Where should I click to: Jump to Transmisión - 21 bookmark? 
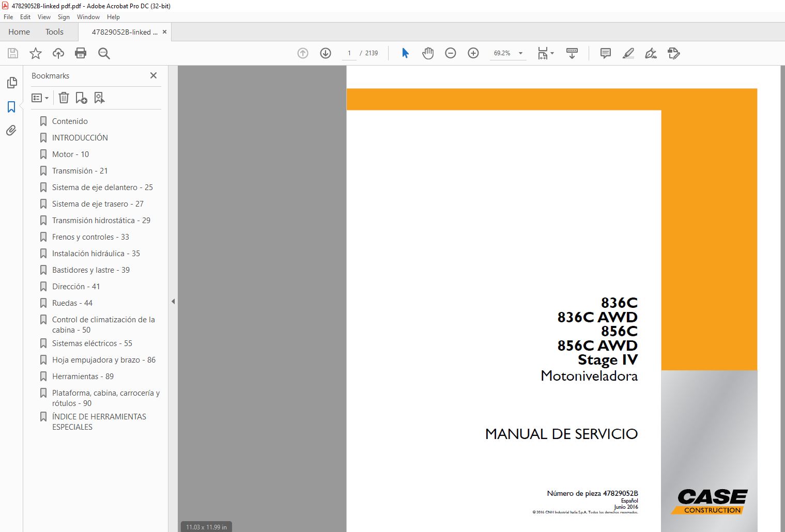(80, 171)
